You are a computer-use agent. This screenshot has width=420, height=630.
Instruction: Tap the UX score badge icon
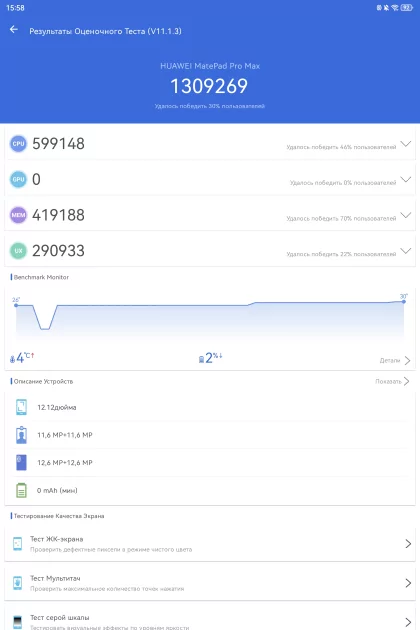[18, 251]
